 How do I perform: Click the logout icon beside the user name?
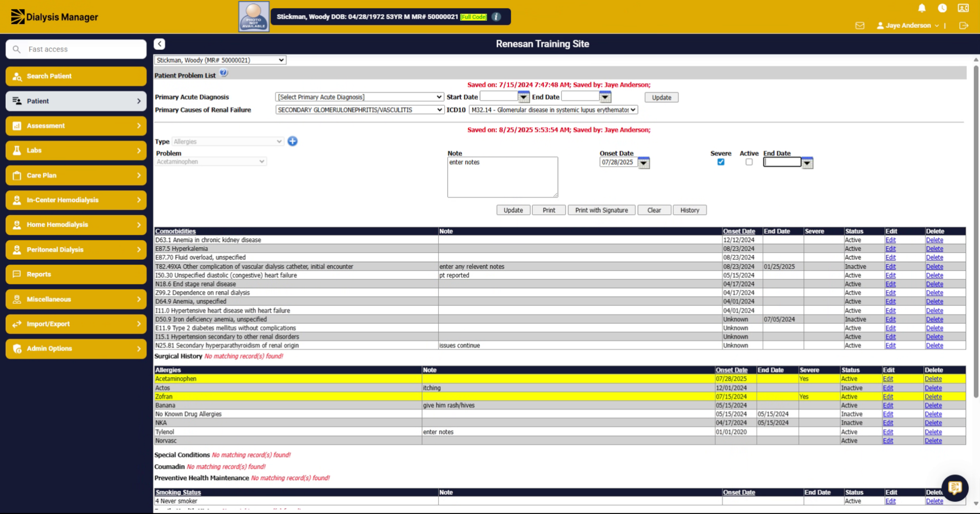click(964, 25)
